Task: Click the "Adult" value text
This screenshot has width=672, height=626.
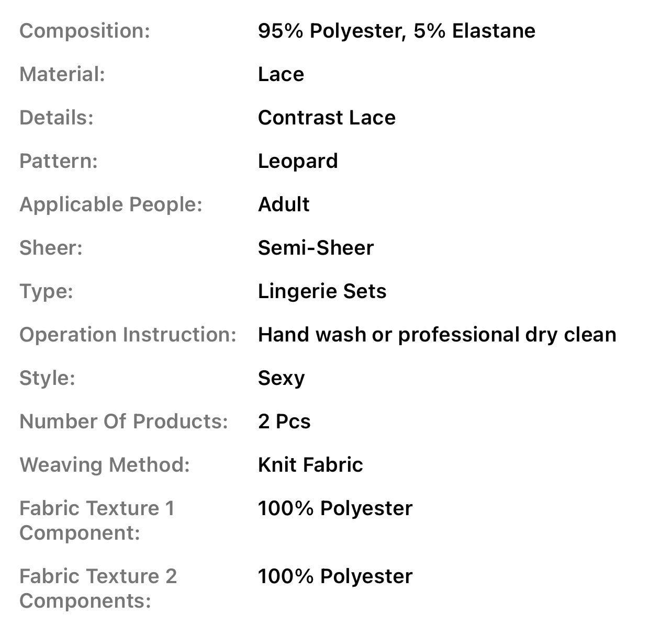Action: tap(284, 204)
